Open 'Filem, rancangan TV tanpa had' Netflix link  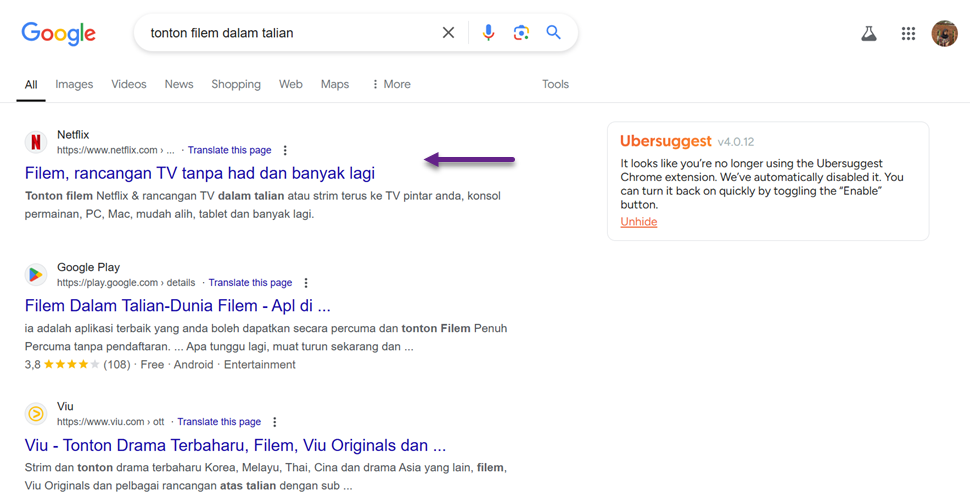click(200, 173)
